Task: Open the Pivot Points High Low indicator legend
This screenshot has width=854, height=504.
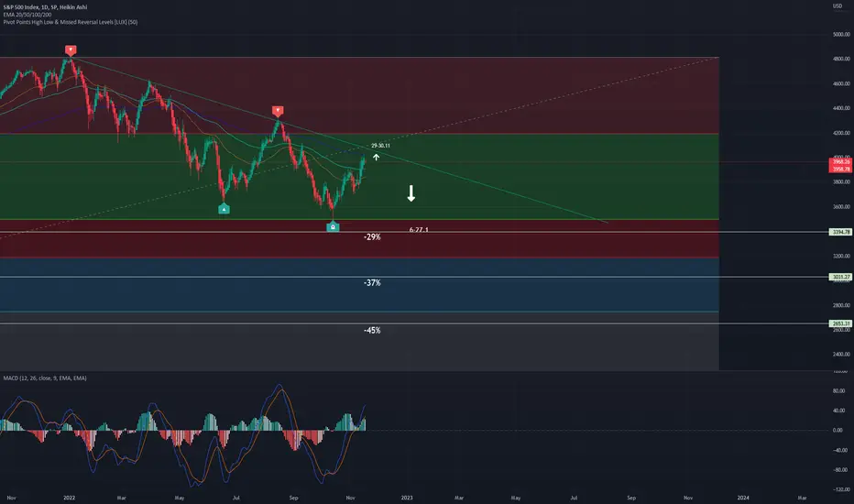Action: 71,22
